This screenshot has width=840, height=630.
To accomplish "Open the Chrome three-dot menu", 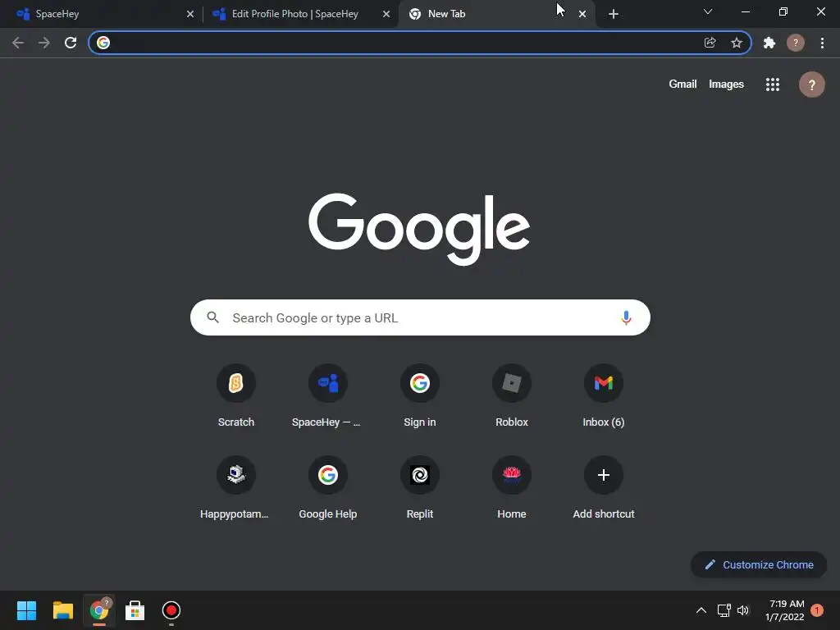I will click(822, 43).
